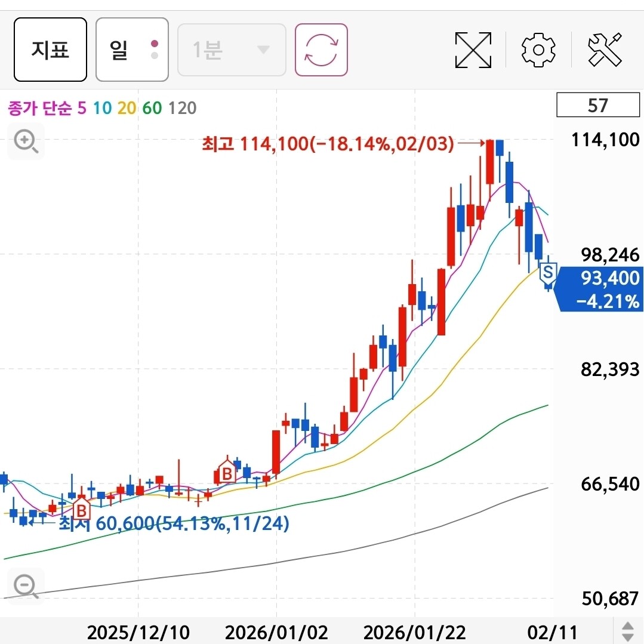Screen dimensions: 644x644
Task: Click the 최저 60,600 low price label
Action: tap(174, 523)
